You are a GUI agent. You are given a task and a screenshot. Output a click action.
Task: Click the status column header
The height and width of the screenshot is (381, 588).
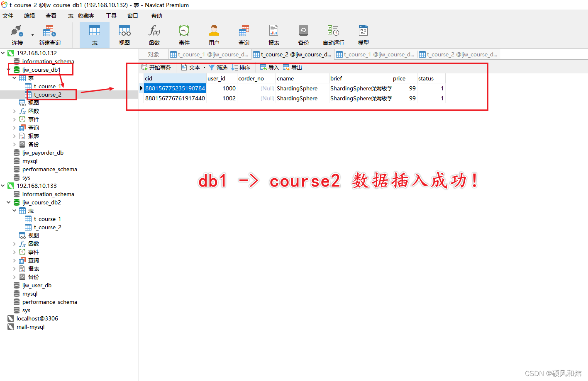coord(431,78)
